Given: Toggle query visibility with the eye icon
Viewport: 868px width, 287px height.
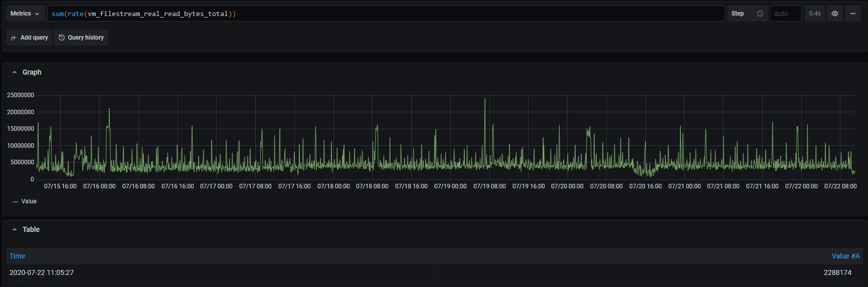Looking at the screenshot, I should (835, 14).
